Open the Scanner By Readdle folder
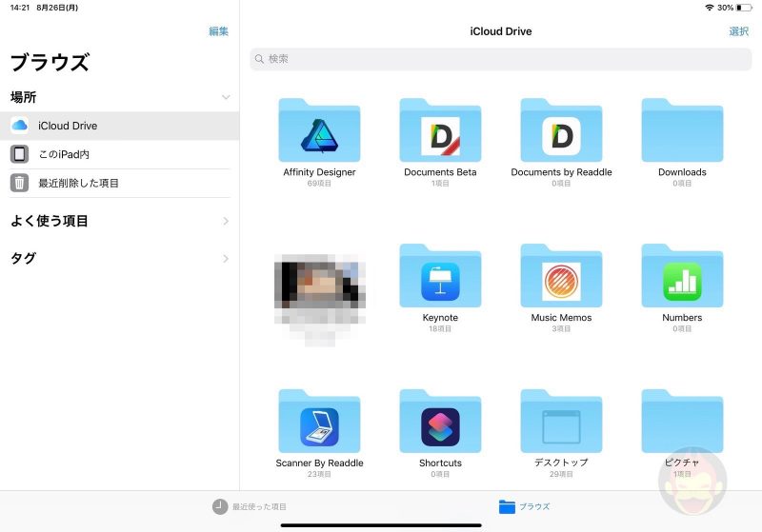This screenshot has height=532, width=762. (x=319, y=422)
